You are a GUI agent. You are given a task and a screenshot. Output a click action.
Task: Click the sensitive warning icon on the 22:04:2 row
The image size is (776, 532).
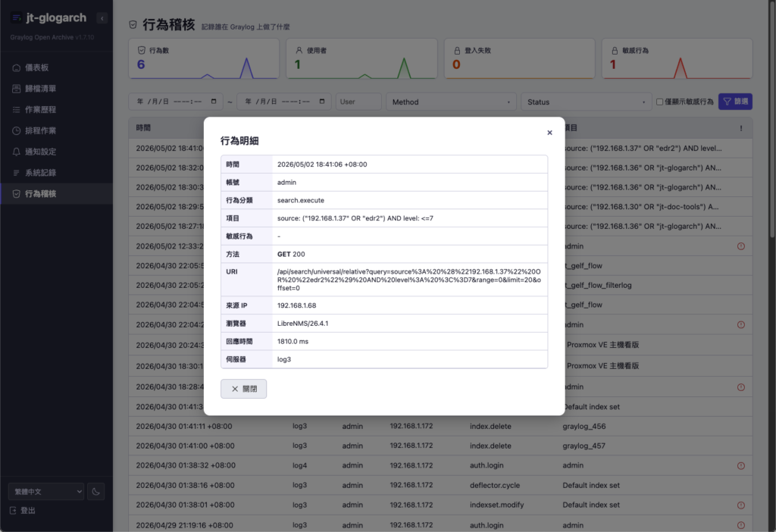tap(741, 324)
